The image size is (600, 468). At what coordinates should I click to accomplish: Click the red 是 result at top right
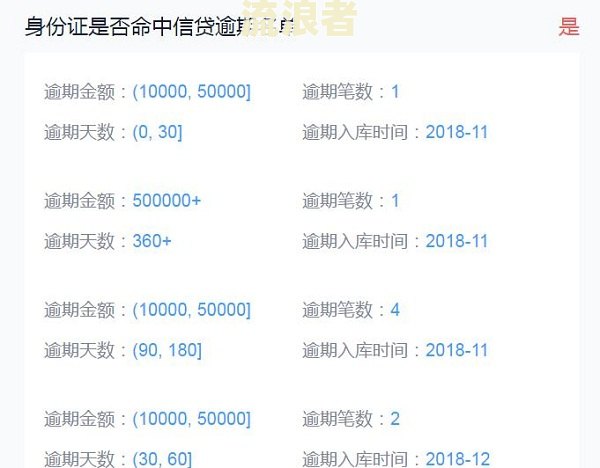569,27
